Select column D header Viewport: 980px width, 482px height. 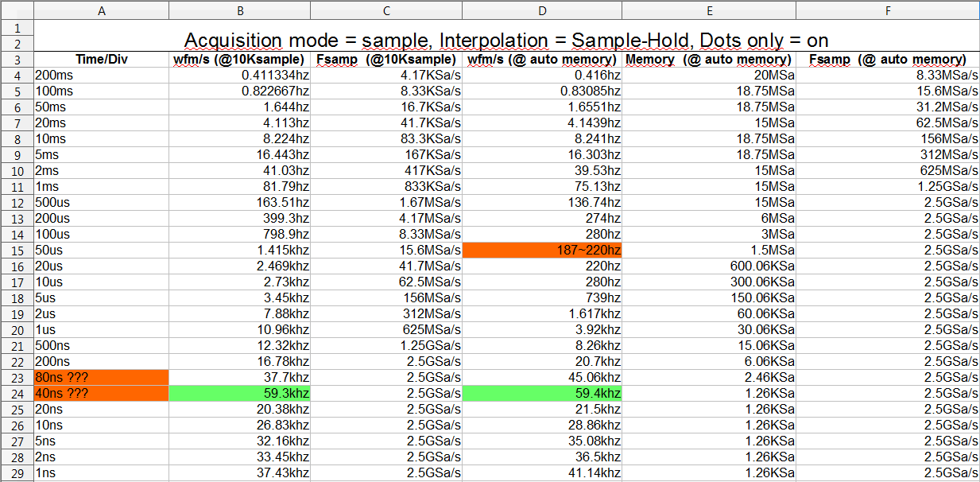click(x=542, y=10)
